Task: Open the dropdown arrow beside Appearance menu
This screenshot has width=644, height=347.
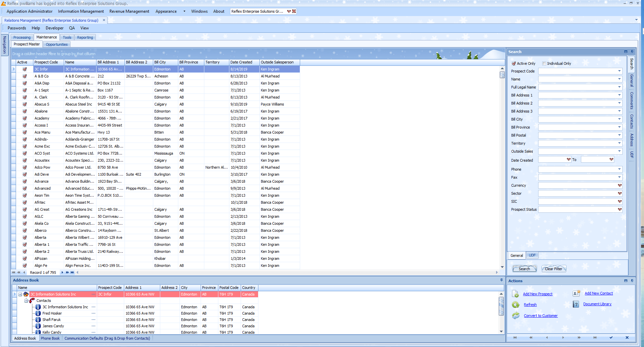Action: [184, 11]
